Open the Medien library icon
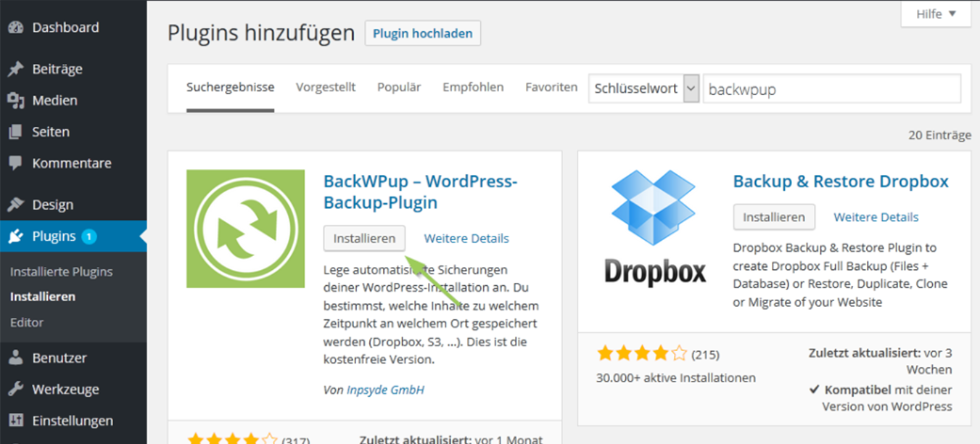980x444 pixels. (17, 99)
